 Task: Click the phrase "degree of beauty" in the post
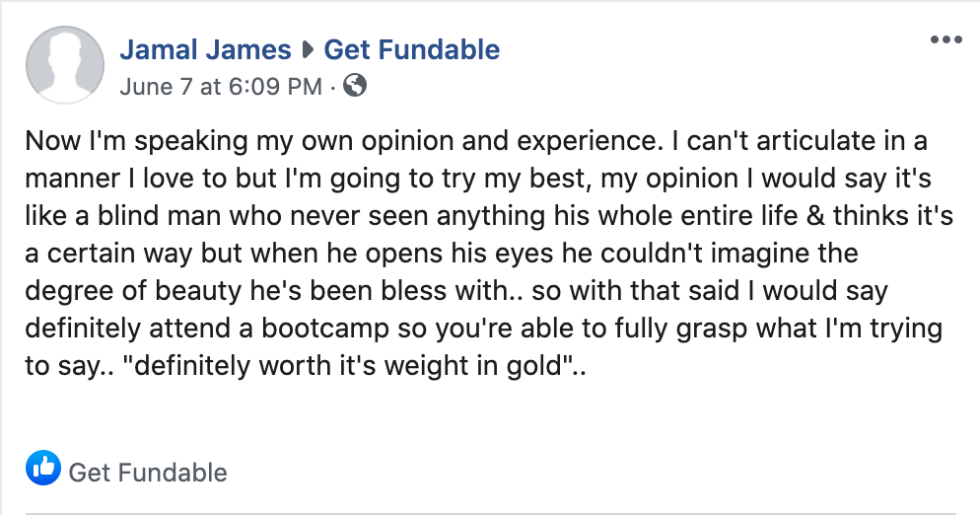(x=132, y=290)
